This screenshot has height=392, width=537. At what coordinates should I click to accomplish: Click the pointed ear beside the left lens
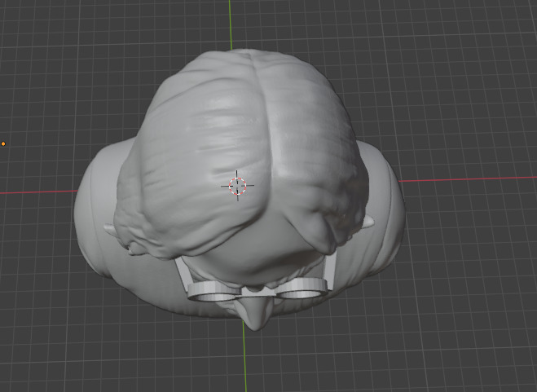110,230
